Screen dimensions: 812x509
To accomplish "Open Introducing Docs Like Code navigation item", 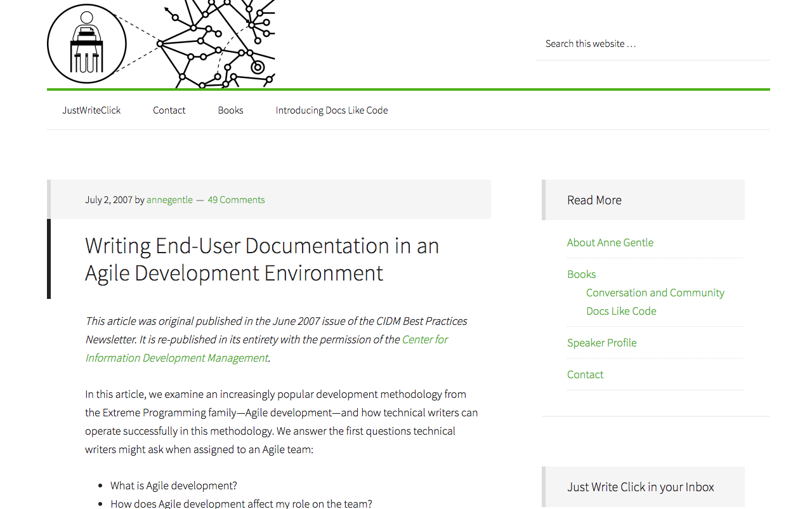I will [331, 110].
